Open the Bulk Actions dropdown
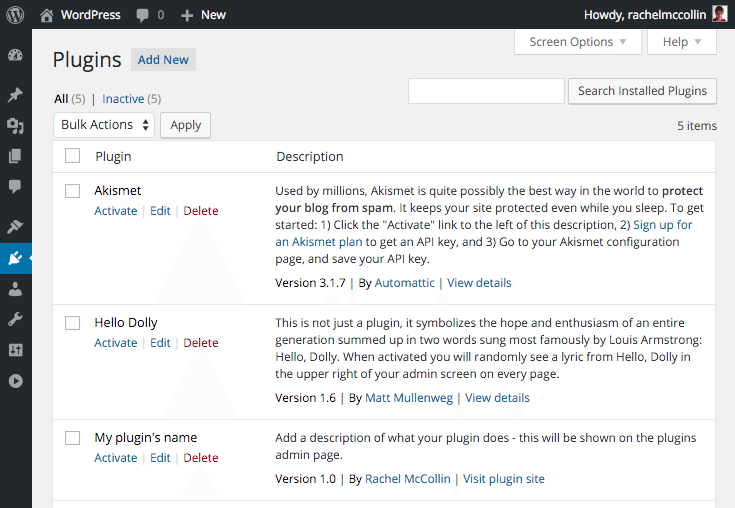The width and height of the screenshot is (735, 508). pos(105,125)
